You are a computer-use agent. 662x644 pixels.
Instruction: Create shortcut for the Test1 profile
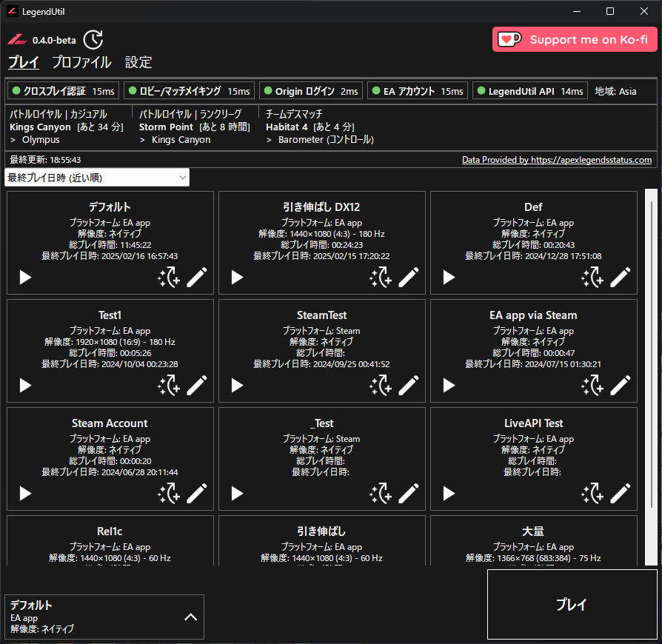169,386
